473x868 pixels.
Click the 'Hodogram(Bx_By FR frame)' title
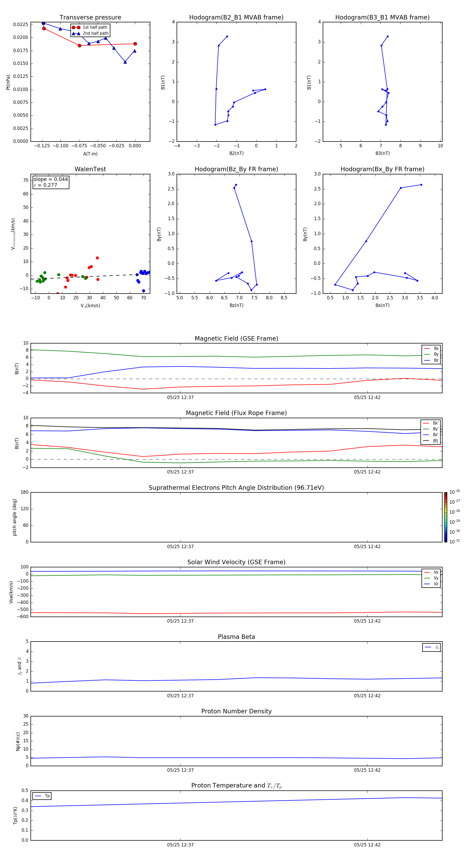[x=382, y=169]
